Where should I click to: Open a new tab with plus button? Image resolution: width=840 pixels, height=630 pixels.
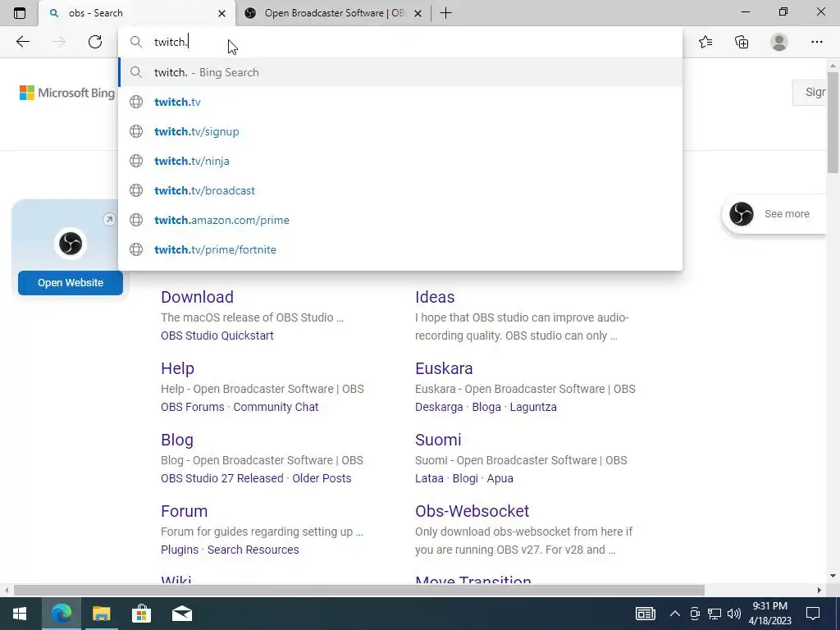(445, 13)
